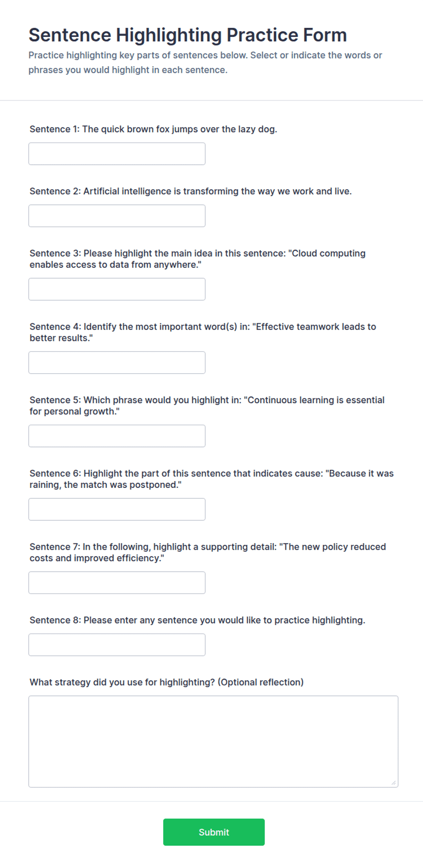This screenshot has height=868, width=423.
Task: Click the Sentence 6 raining match label
Action: [x=211, y=479]
